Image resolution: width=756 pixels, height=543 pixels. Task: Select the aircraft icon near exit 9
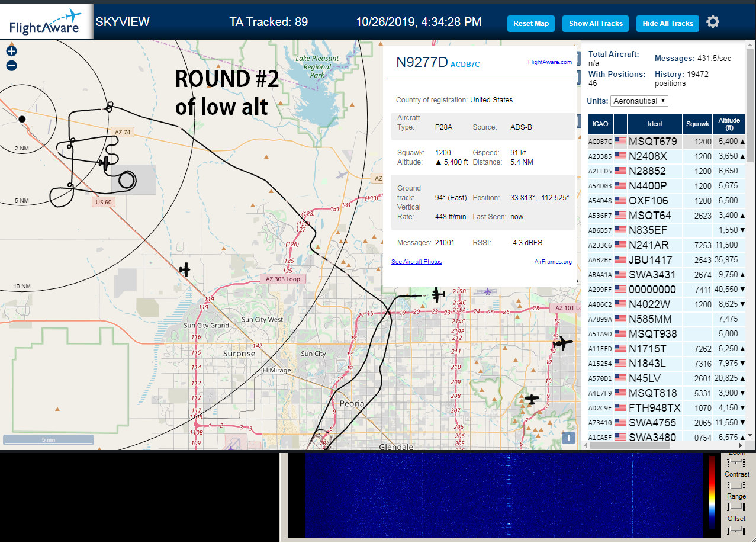tap(532, 400)
